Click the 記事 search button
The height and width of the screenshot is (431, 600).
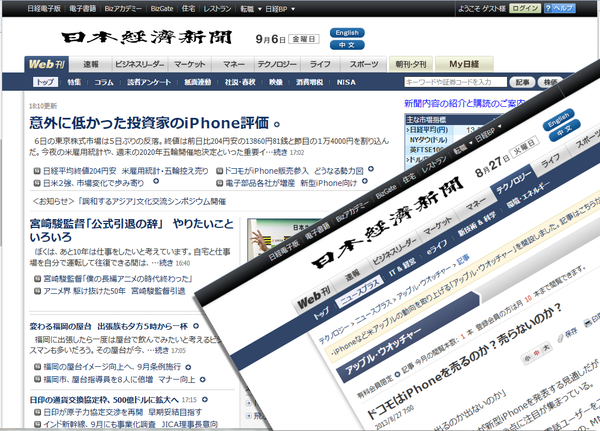click(x=522, y=82)
